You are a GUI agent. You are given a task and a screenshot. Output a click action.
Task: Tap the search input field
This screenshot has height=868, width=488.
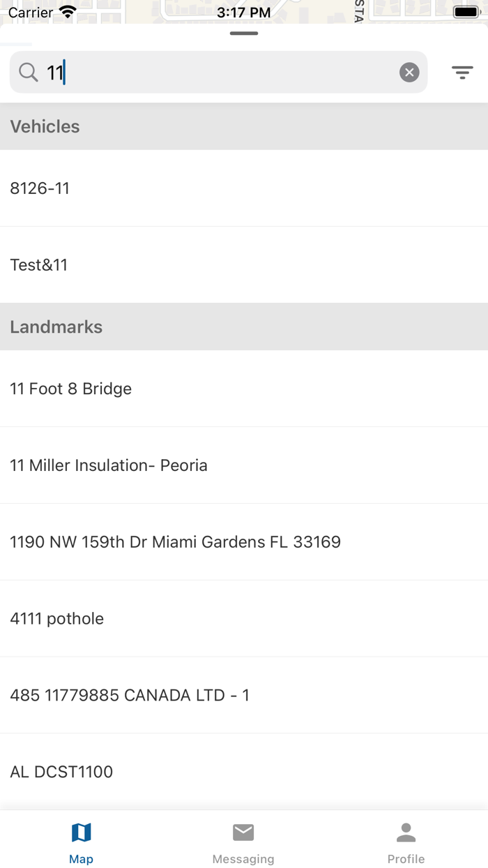click(x=209, y=72)
